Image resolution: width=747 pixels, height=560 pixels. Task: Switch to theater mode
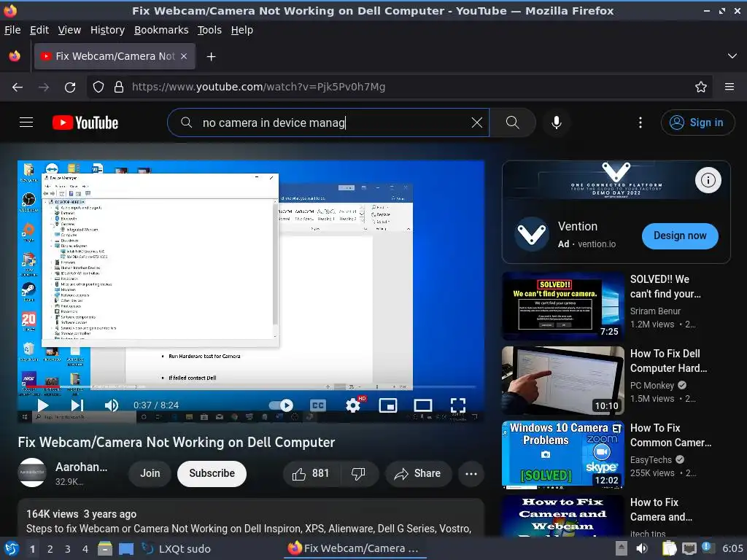tap(422, 405)
